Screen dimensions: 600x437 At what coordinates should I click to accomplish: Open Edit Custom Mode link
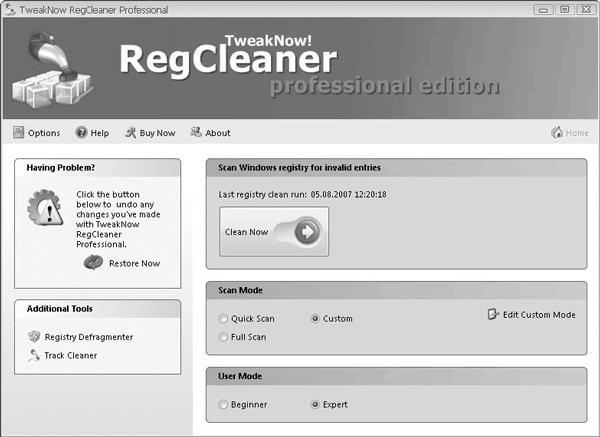click(x=539, y=315)
